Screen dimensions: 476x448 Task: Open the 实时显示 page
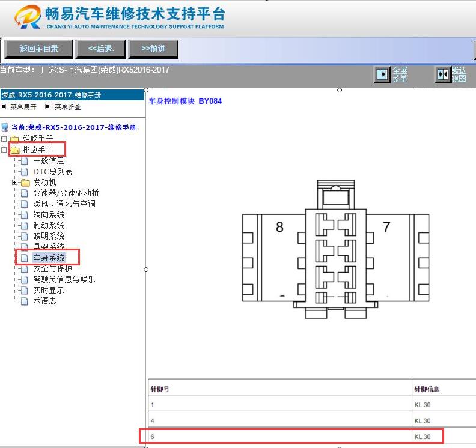[49, 290]
